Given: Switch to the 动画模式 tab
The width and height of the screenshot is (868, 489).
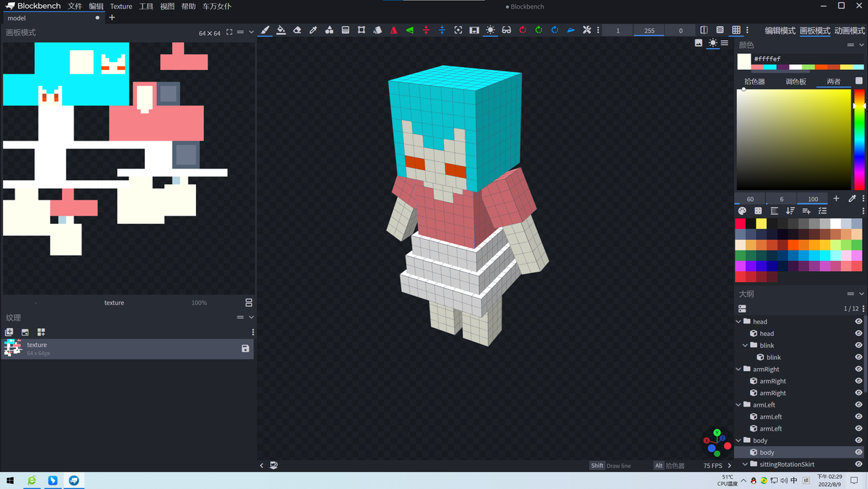Looking at the screenshot, I should point(849,31).
